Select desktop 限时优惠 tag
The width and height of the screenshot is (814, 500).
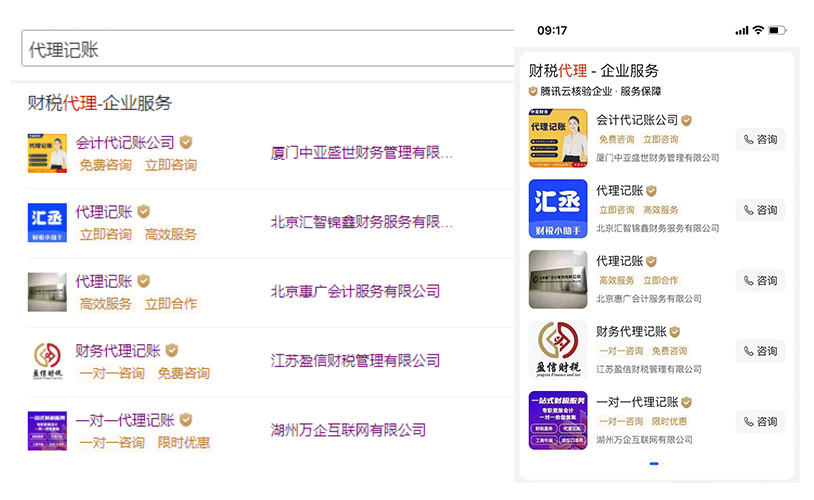click(184, 443)
